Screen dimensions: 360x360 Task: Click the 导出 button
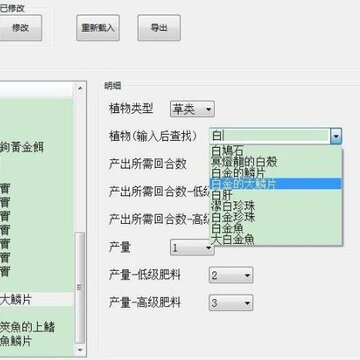(x=159, y=28)
